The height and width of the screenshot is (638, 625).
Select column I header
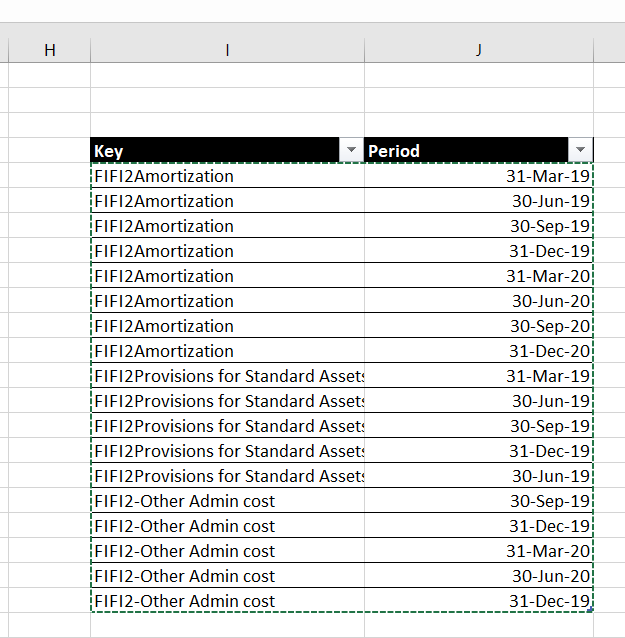pyautogui.click(x=227, y=50)
